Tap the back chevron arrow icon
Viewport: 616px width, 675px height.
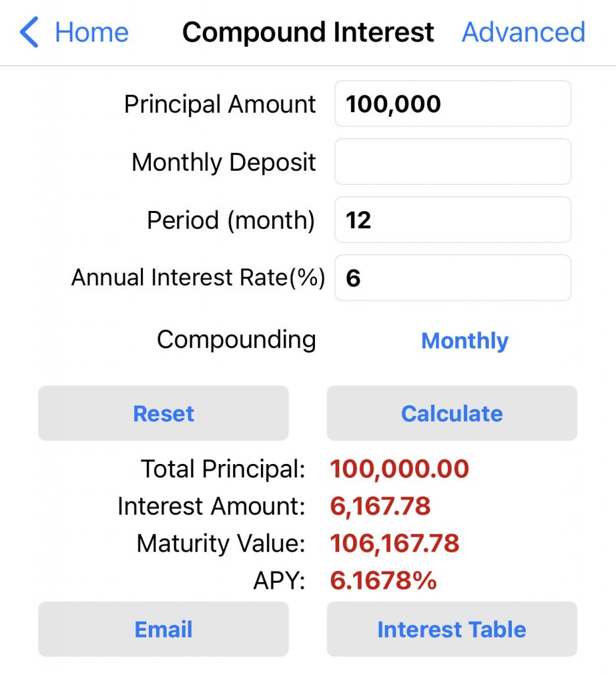pos(30,32)
